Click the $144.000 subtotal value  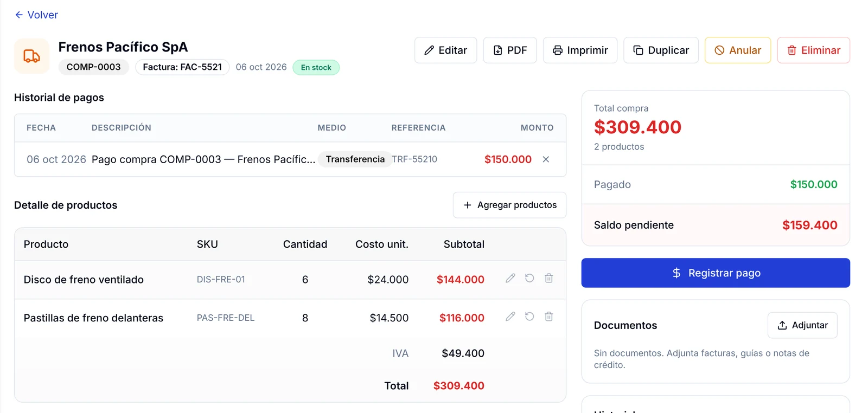click(461, 280)
